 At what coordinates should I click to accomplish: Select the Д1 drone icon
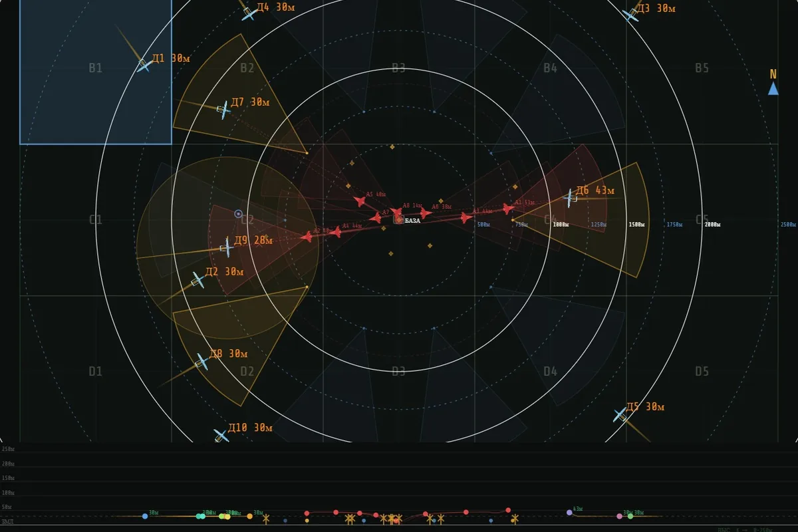(143, 65)
